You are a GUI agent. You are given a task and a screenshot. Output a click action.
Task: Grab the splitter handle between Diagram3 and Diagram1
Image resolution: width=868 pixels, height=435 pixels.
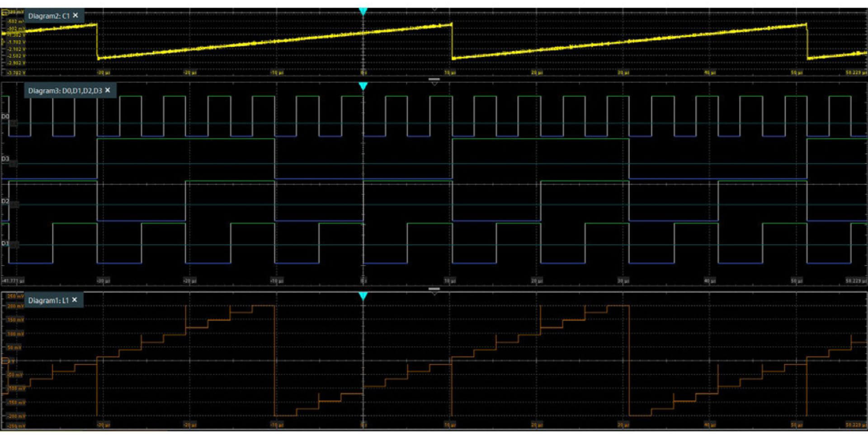click(x=434, y=289)
